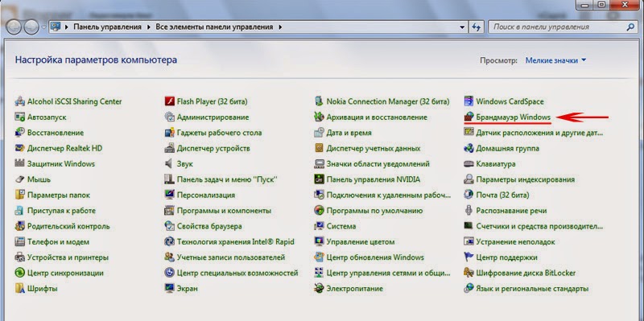Expand the root breadcrumb arrow after computer icon
This screenshot has height=321, width=644.
(x=66, y=27)
